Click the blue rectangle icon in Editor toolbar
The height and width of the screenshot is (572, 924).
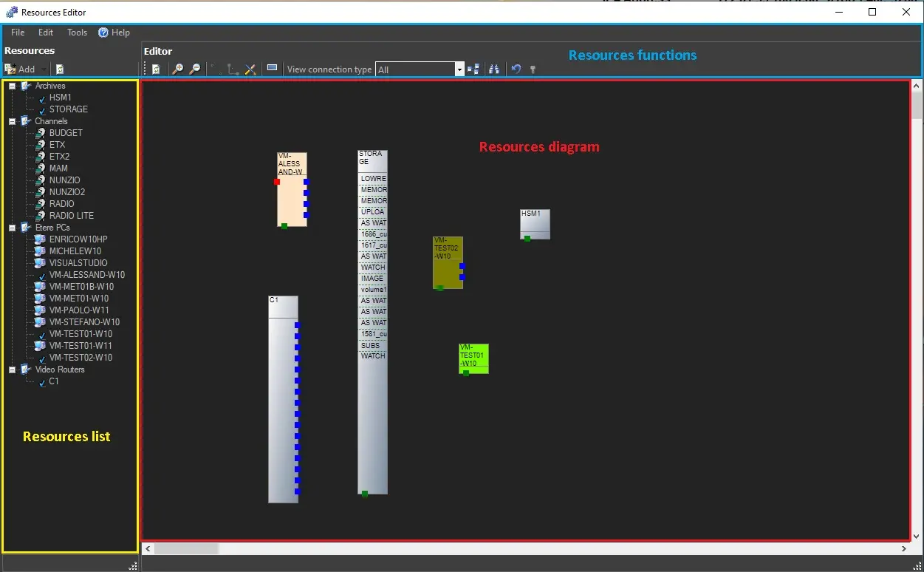pos(272,69)
